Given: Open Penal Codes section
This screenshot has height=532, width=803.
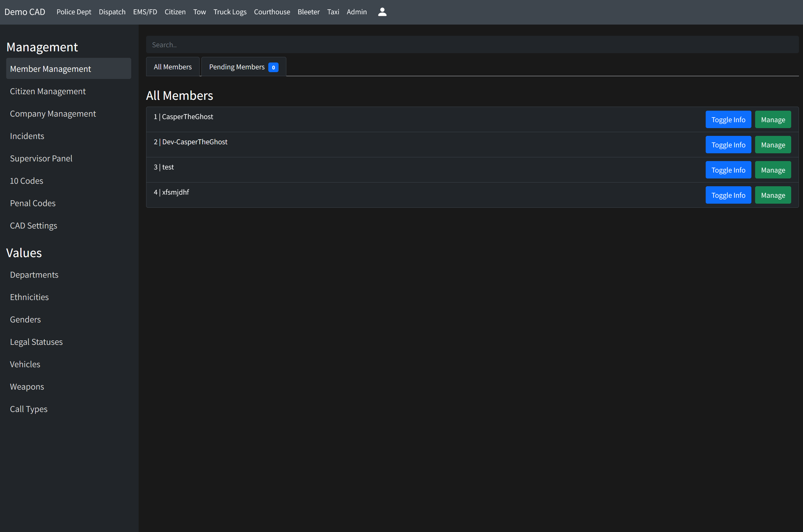Looking at the screenshot, I should [33, 203].
